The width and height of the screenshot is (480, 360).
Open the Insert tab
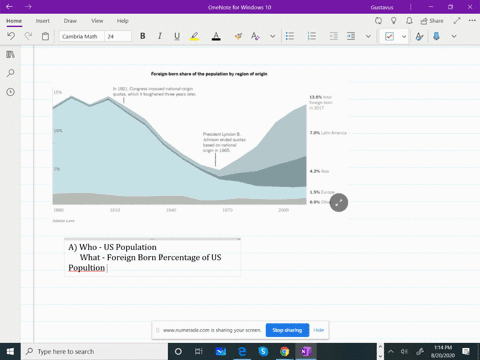tap(43, 21)
